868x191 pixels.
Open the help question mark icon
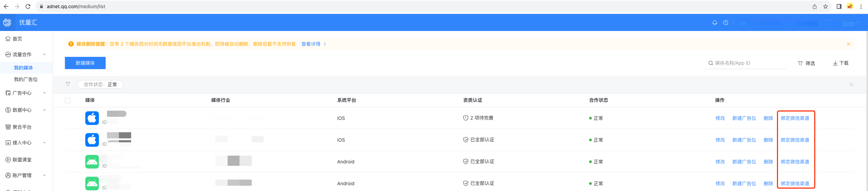click(x=726, y=22)
